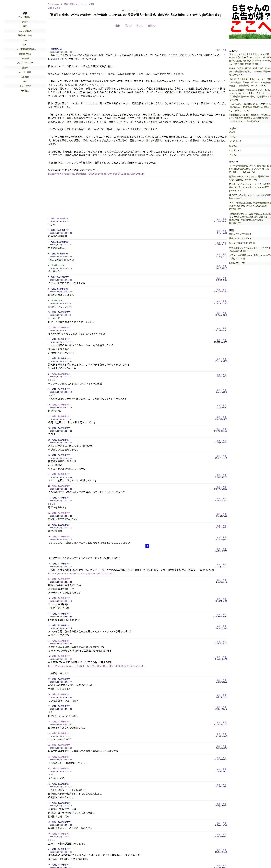Open the 元フジアナAさん news thread
The width and height of the screenshot is (271, 868).
pos(250,59)
